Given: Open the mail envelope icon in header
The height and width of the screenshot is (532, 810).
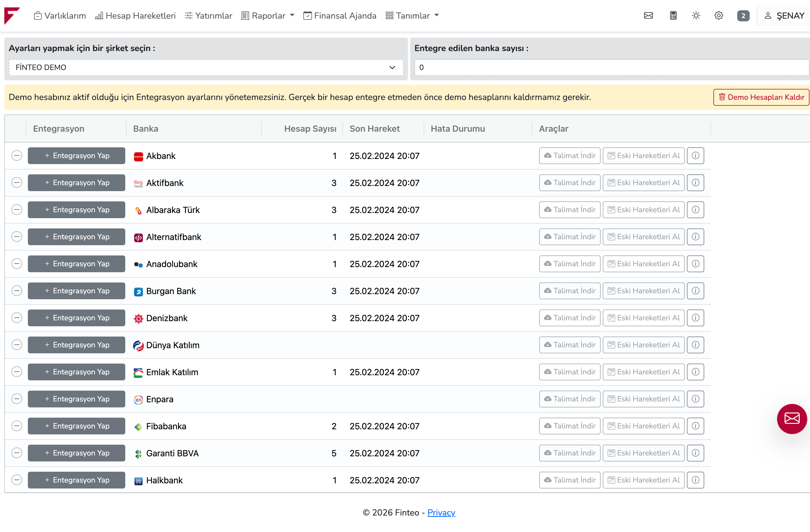Looking at the screenshot, I should (x=648, y=16).
